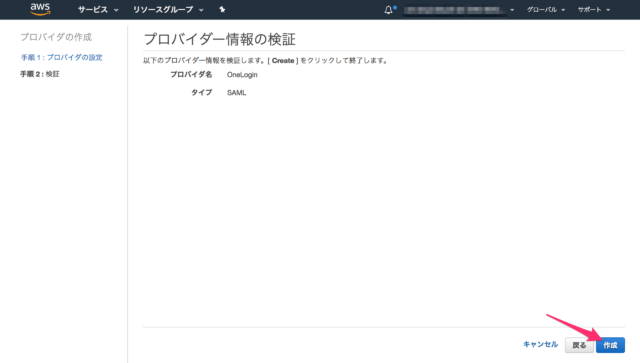Click the SAML type value
The width and height of the screenshot is (640, 363).
[236, 93]
